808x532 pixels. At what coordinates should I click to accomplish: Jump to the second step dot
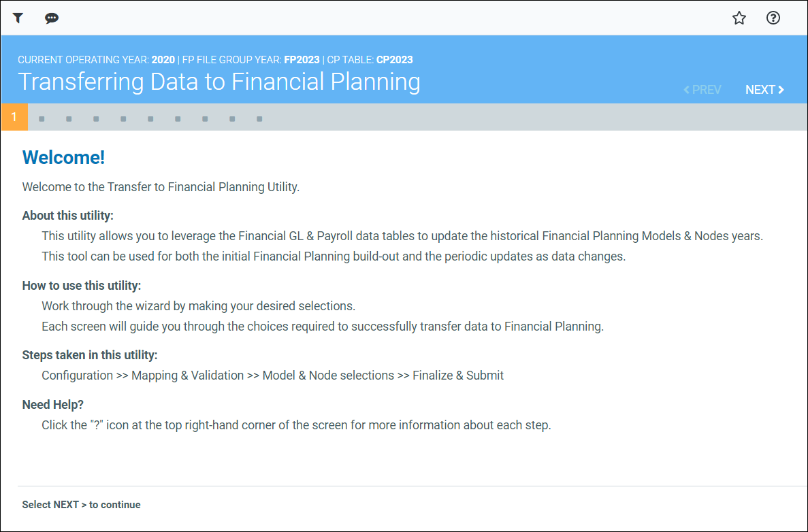click(42, 119)
